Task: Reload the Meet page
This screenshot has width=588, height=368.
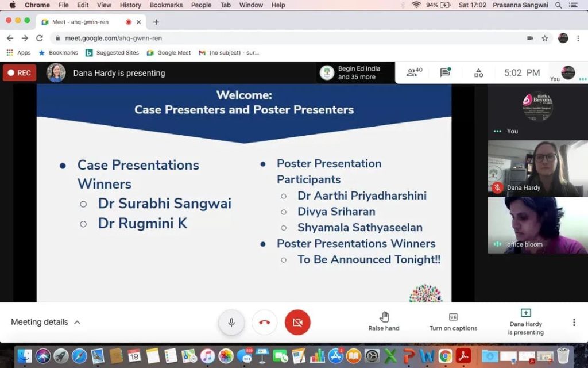Action: point(40,39)
